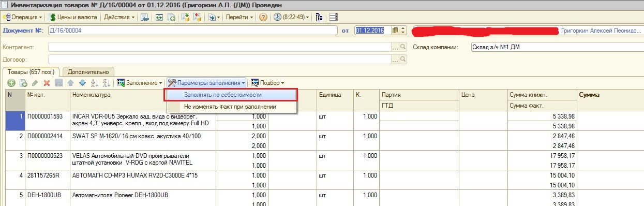Click the finish editing save icon
644x206 pixels.
tap(59, 83)
